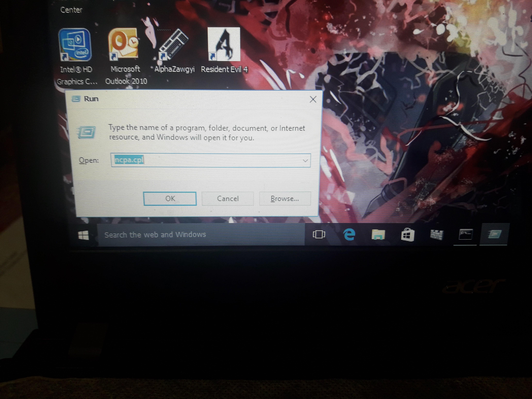Click the Resident Evil 4 label text

coord(224,69)
